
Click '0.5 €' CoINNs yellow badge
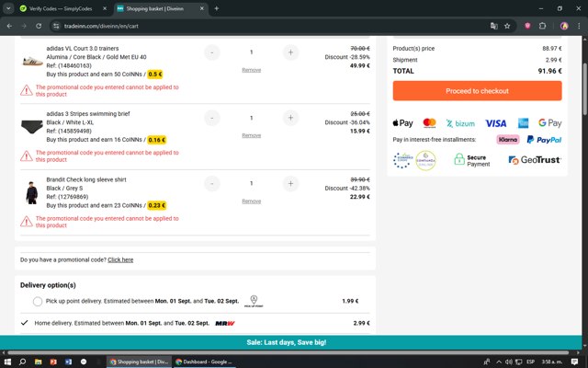click(155, 75)
